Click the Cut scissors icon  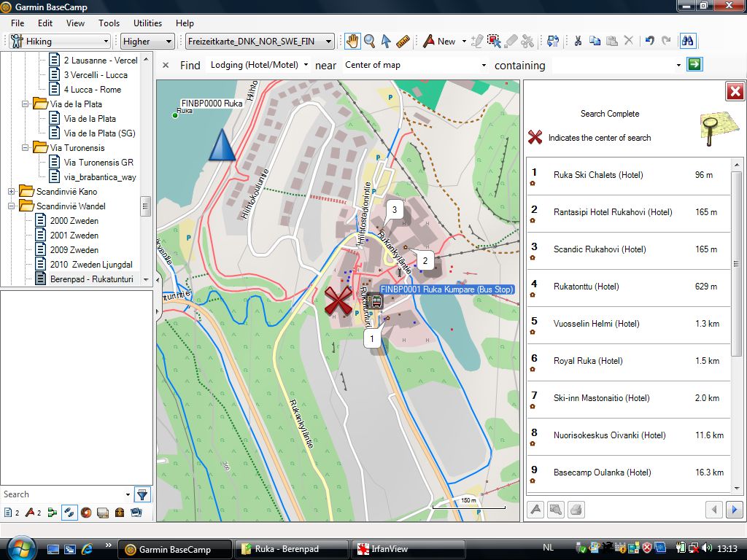(x=578, y=42)
